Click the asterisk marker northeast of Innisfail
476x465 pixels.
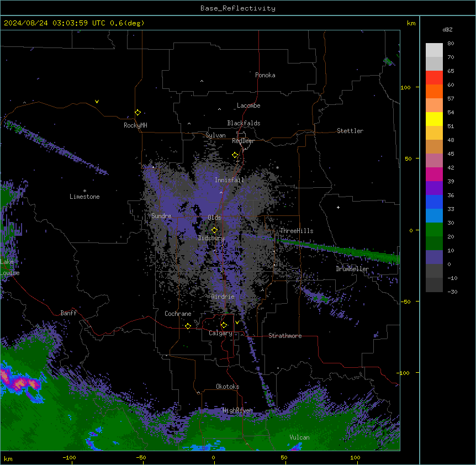(x=277, y=167)
